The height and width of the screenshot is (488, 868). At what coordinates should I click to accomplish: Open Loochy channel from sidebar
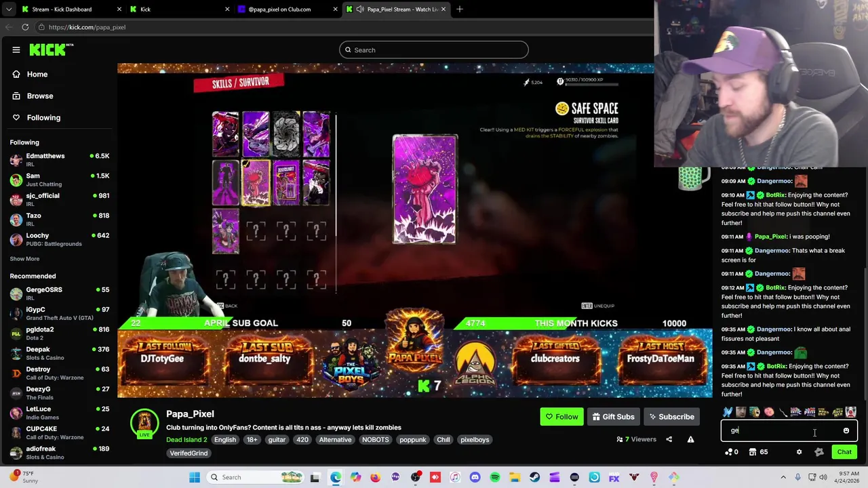[x=60, y=239]
